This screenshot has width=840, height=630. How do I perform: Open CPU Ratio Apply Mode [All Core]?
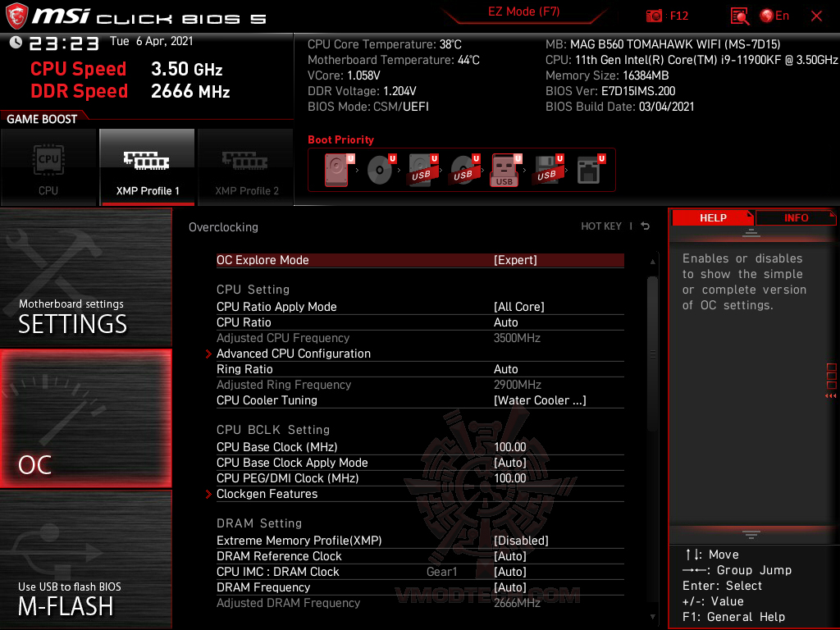(x=420, y=307)
